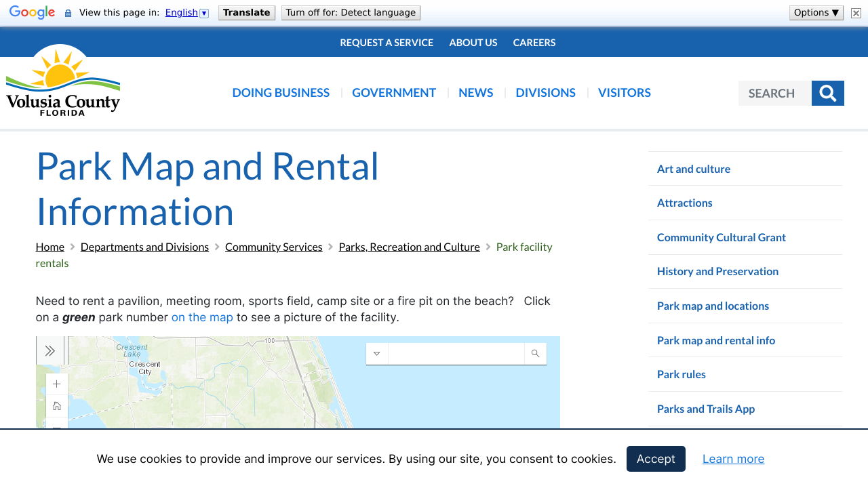The height and width of the screenshot is (488, 868).
Task: Open the About Us page
Action: pos(473,43)
